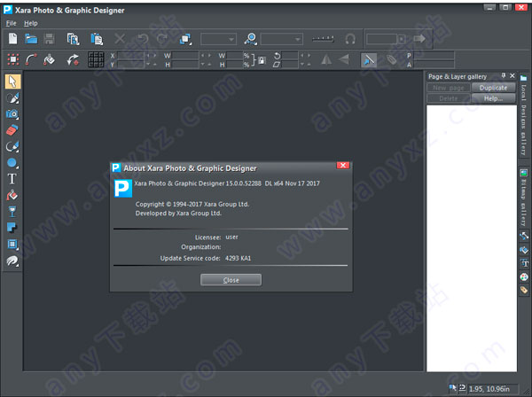Open the Bitmap gallery tab
The width and height of the screenshot is (532, 397).
[x=524, y=198]
